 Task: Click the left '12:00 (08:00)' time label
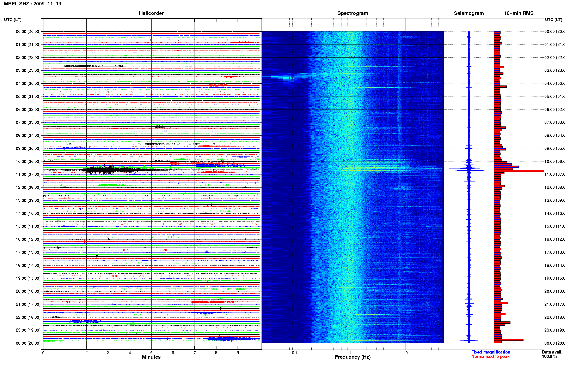coord(28,187)
